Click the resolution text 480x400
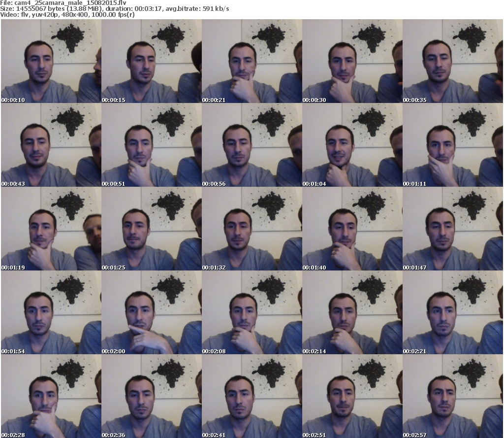 (x=75, y=14)
